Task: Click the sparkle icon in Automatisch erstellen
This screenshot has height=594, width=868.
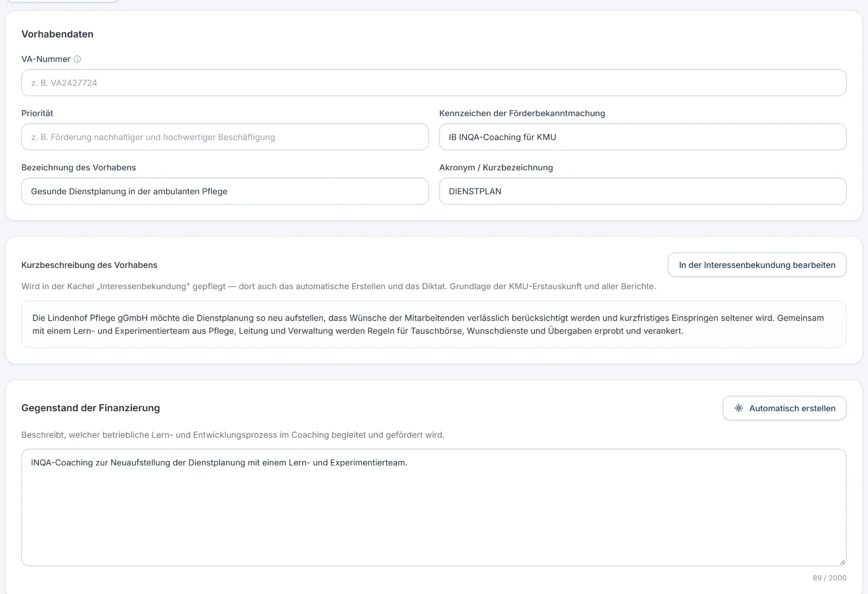Action: click(x=738, y=408)
